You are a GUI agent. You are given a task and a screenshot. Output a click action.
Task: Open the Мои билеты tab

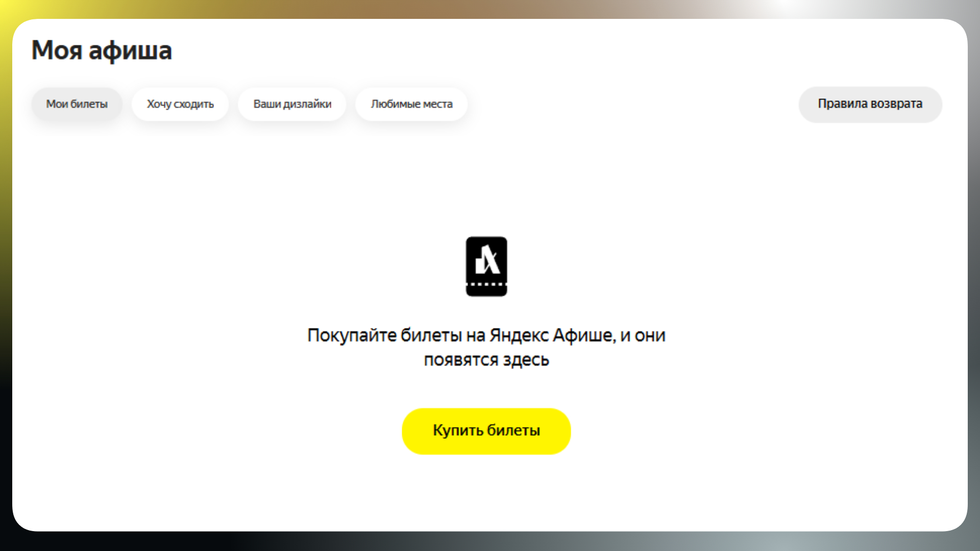pos(77,104)
